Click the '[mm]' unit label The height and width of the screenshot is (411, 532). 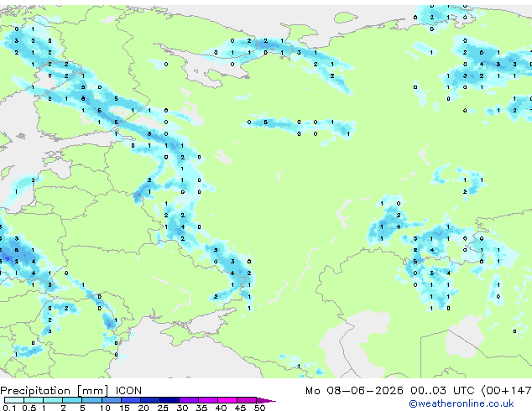point(92,391)
